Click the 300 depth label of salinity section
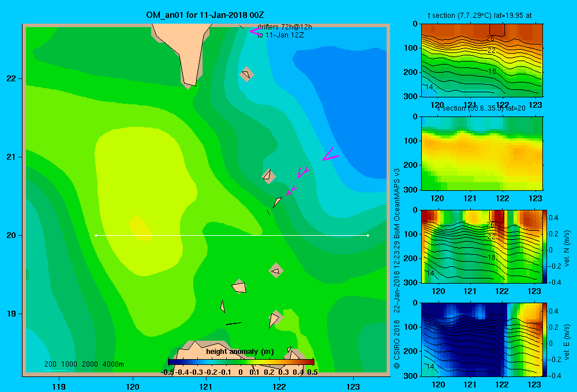Image resolution: width=577 pixels, height=392 pixels. [x=411, y=190]
